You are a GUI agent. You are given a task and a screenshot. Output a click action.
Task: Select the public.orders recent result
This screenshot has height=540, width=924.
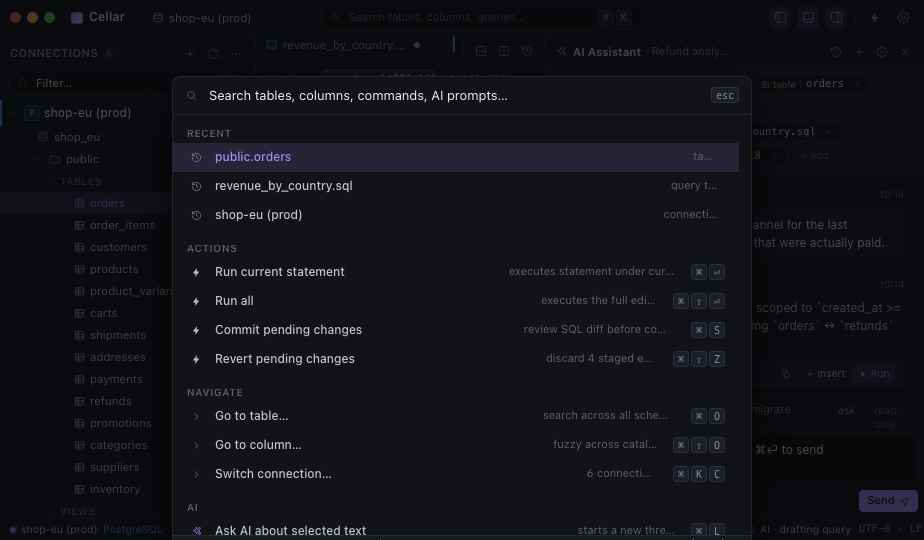[x=456, y=157]
